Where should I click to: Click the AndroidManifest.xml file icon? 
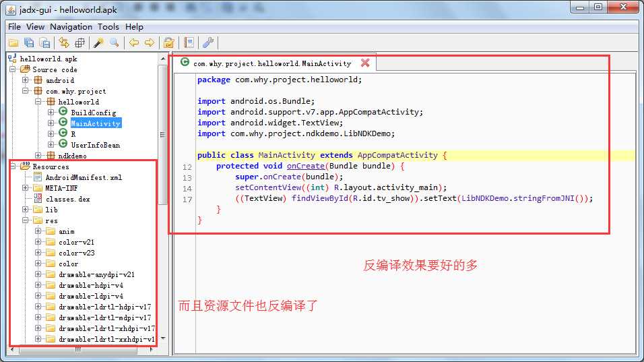tap(38, 177)
